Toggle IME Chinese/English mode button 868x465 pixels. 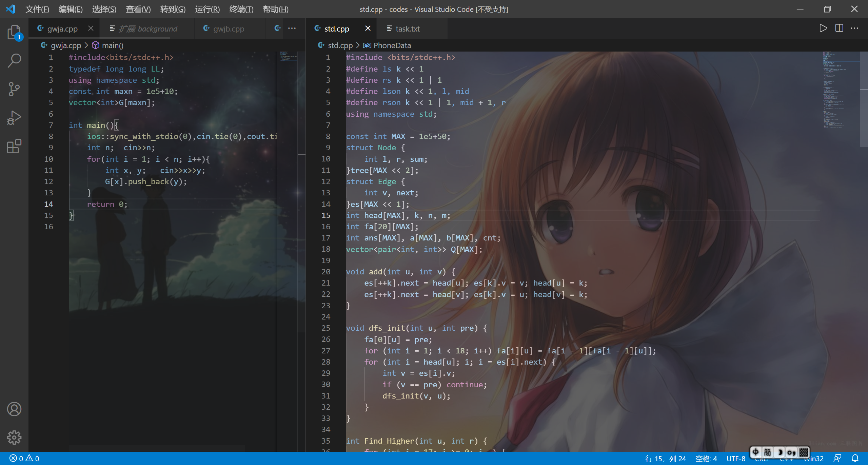pyautogui.click(x=756, y=452)
